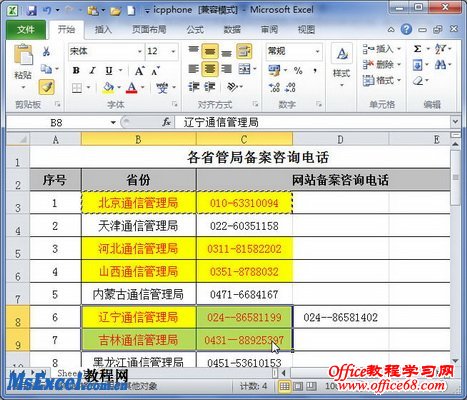Click the Merge and Center icon

244,69
